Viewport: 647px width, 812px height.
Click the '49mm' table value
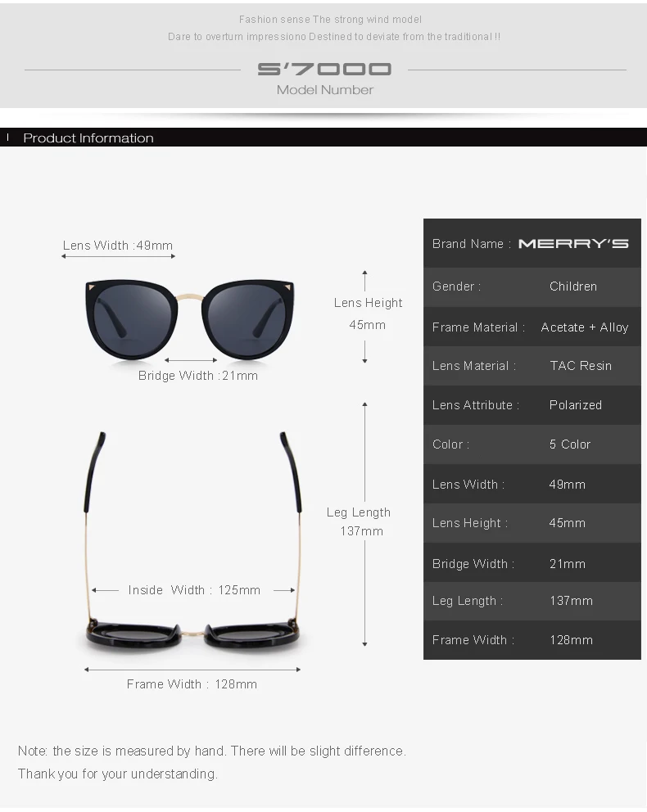pos(568,485)
